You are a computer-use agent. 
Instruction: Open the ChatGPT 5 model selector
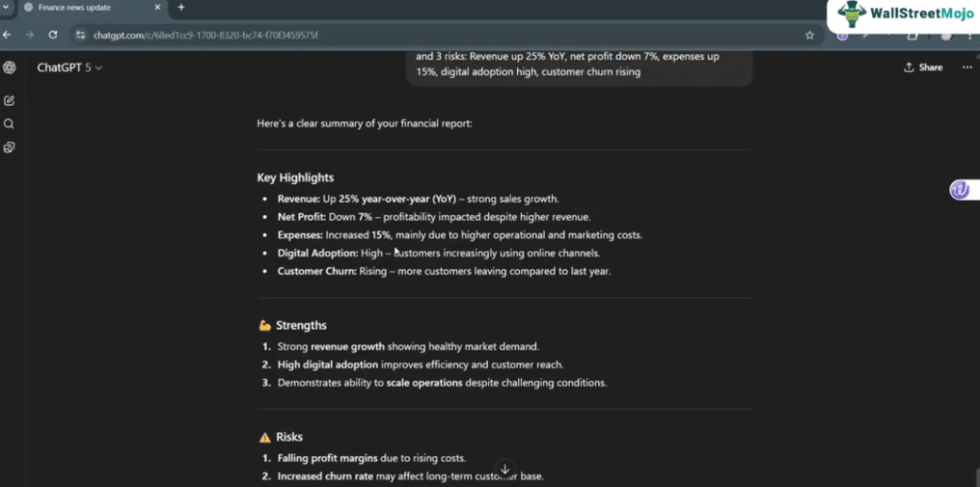69,68
